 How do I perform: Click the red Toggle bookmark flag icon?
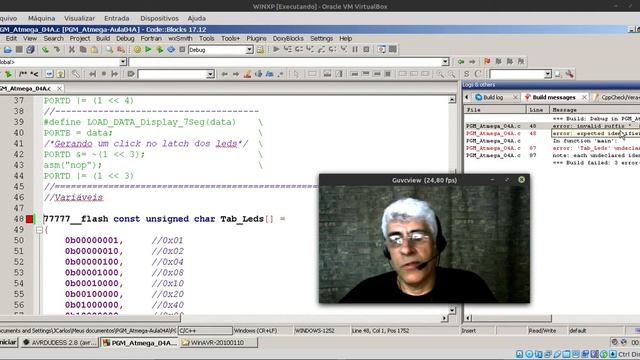pos(487,62)
